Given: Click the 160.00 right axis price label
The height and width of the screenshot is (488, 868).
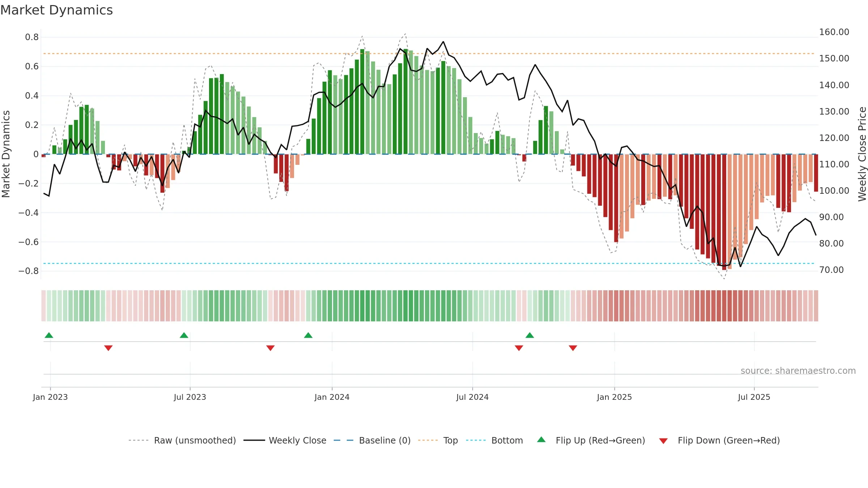Looking at the screenshot, I should 834,32.
